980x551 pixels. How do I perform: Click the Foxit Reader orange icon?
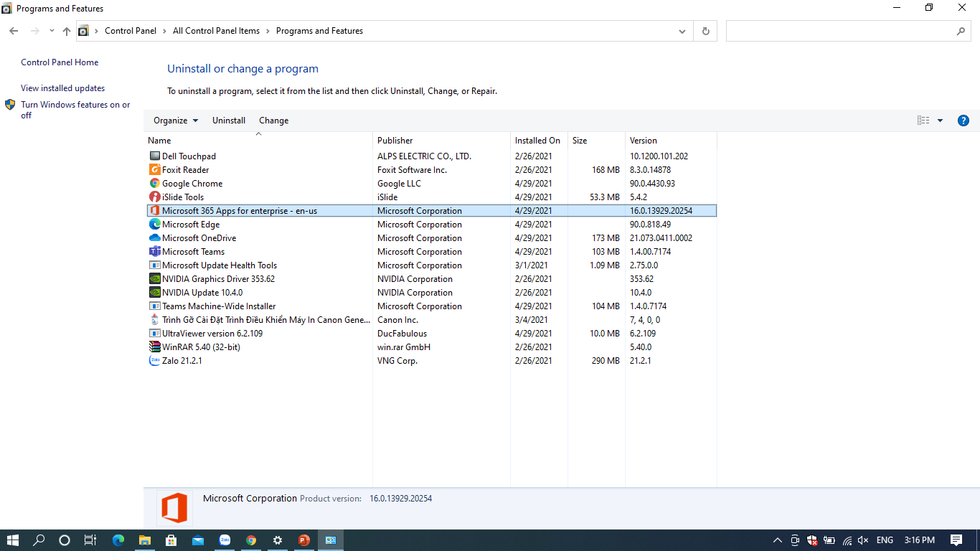(x=155, y=170)
